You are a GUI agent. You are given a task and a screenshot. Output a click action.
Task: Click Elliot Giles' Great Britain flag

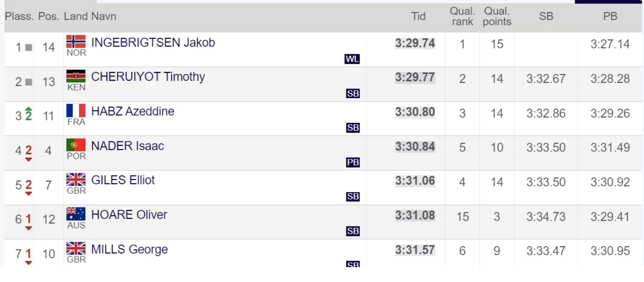(x=76, y=179)
